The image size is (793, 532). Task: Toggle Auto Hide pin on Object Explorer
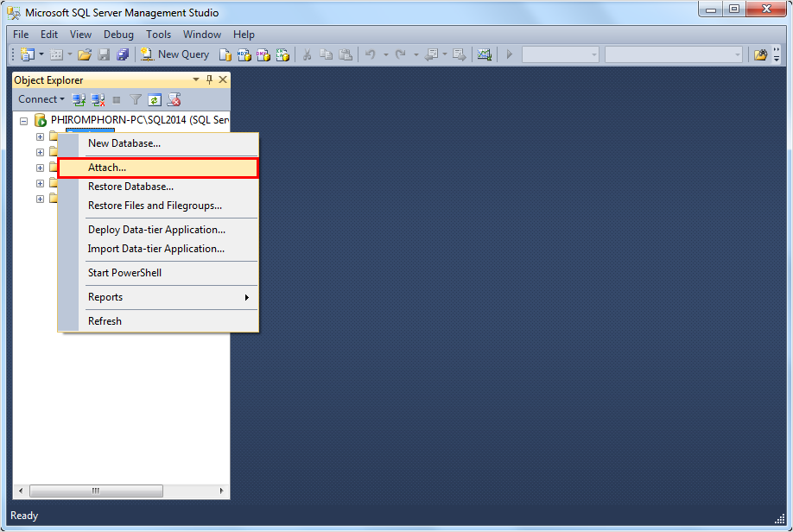209,80
